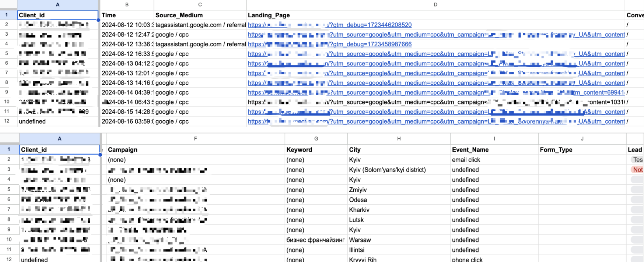Open Lead status chip in the Kharkiv row
The width and height of the screenshot is (644, 262).
(x=637, y=210)
